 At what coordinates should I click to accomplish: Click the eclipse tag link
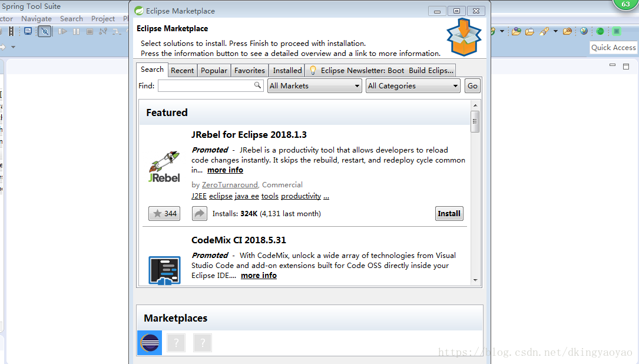coord(220,196)
